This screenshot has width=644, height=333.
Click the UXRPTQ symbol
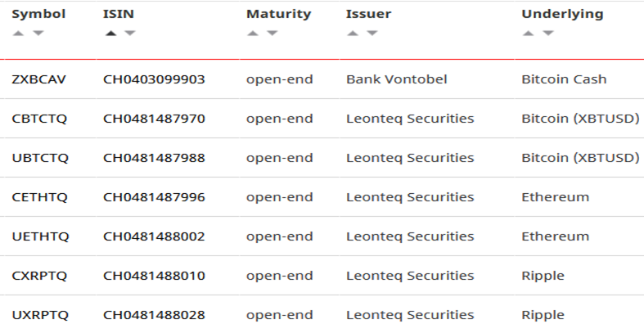40,315
